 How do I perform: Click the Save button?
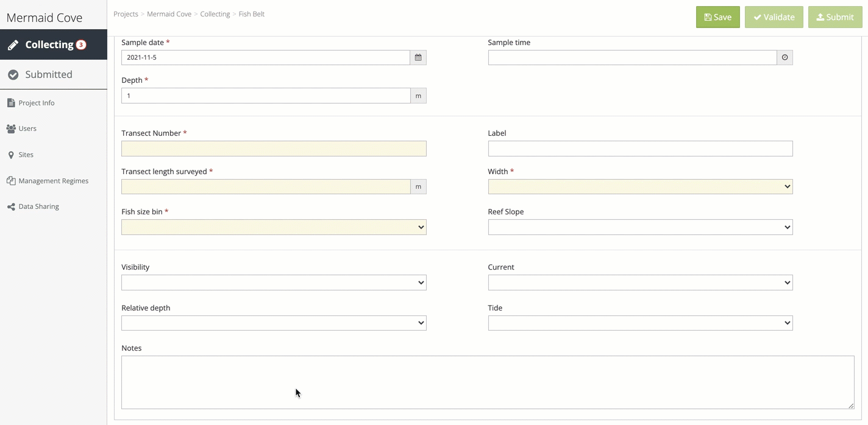pyautogui.click(x=718, y=17)
